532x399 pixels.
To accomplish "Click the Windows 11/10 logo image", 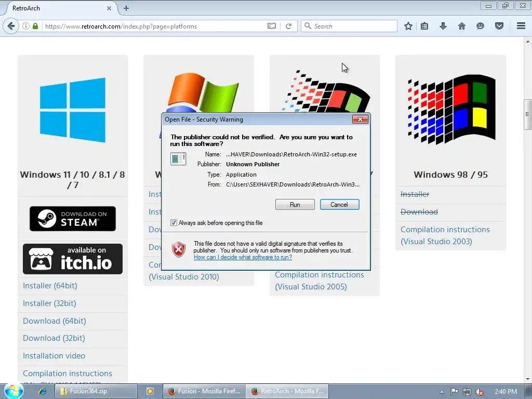I will coord(73,110).
